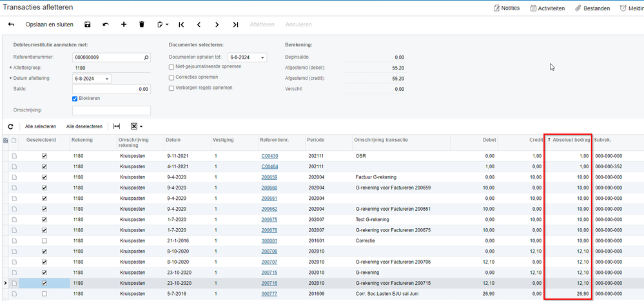
Task: Enable Correcties opnemen checkbox
Action: pyautogui.click(x=171, y=77)
